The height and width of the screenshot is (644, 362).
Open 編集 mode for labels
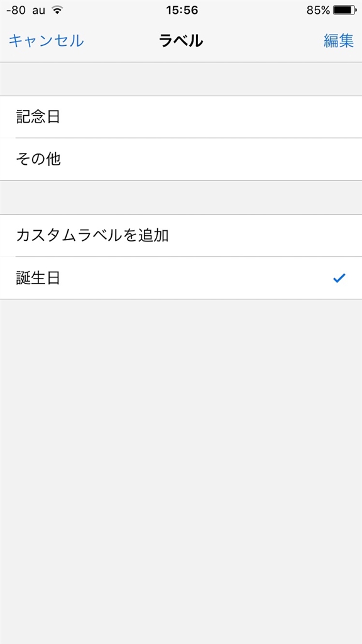click(x=339, y=41)
